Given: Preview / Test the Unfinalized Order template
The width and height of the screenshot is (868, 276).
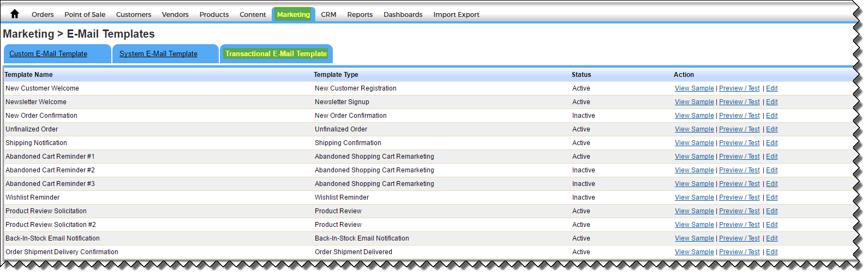Looking at the screenshot, I should pyautogui.click(x=739, y=129).
